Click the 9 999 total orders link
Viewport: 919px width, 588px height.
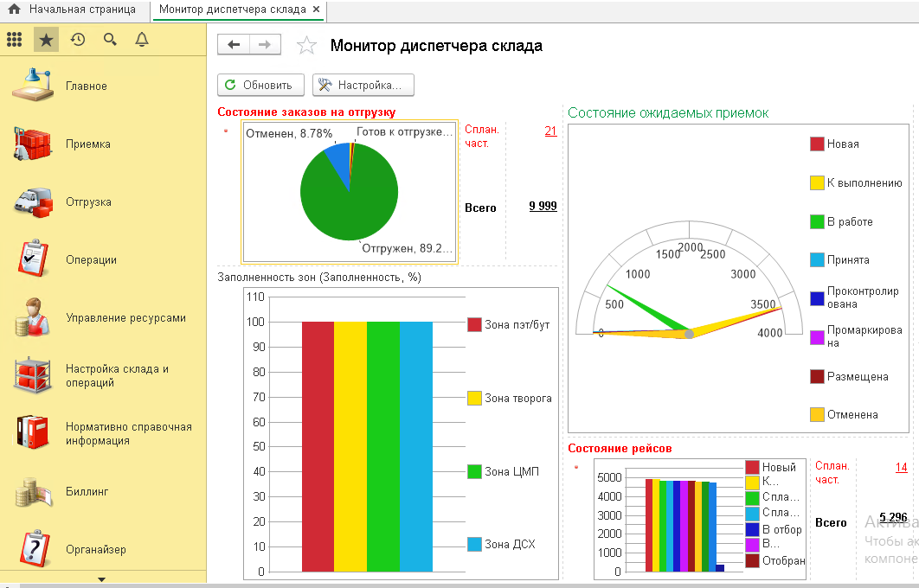[543, 207]
